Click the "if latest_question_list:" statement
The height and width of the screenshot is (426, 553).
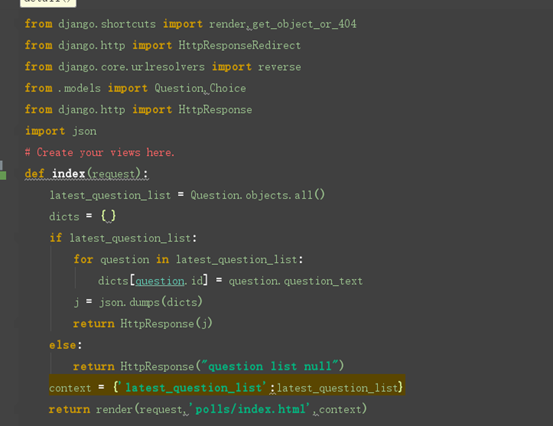point(123,238)
